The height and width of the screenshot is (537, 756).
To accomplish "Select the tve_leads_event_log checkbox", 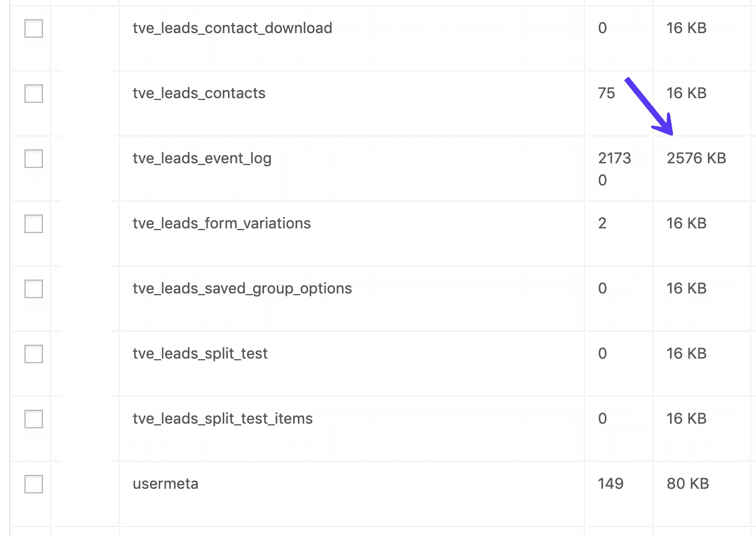I will tap(33, 158).
